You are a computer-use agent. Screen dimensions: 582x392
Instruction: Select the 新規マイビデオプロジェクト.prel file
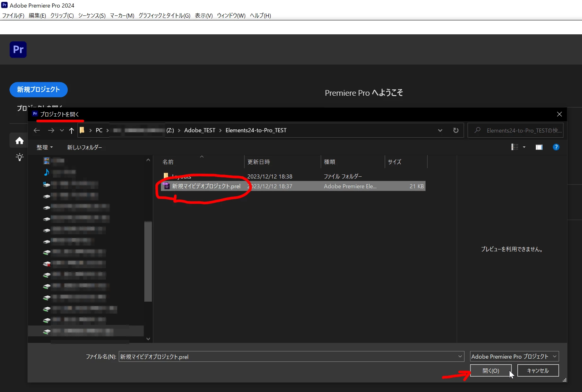click(293, 186)
